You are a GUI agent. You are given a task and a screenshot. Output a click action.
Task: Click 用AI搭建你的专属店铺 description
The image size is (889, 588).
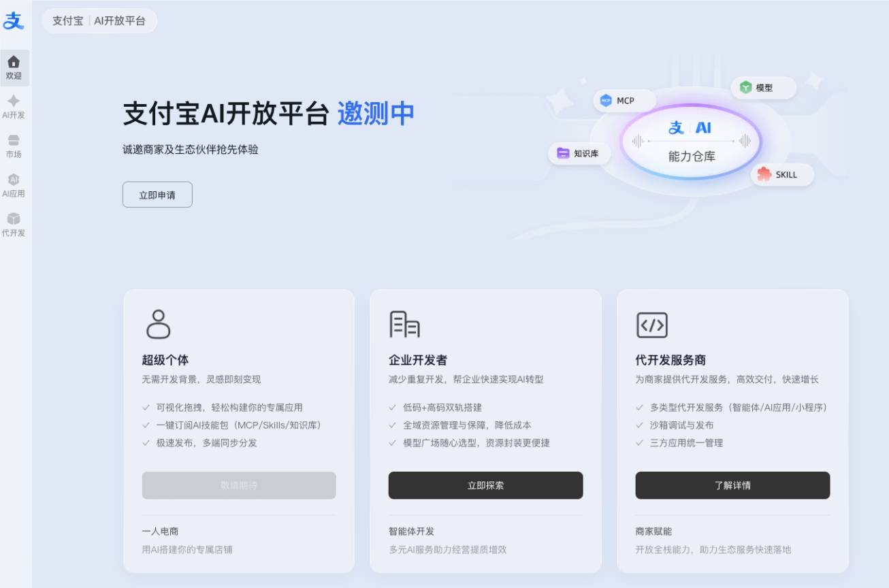(187, 549)
